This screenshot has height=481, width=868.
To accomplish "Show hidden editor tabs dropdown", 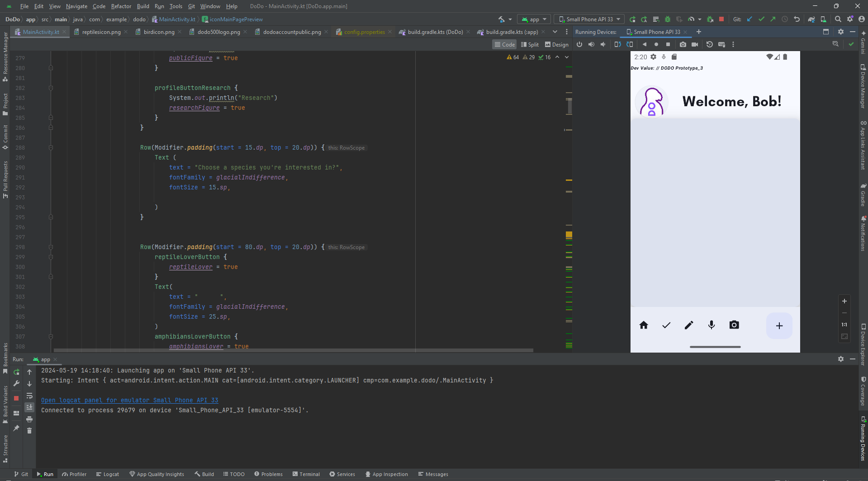I will click(x=555, y=32).
